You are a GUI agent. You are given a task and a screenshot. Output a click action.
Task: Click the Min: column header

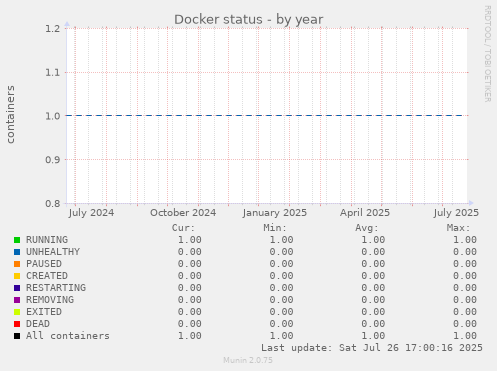coord(275,228)
